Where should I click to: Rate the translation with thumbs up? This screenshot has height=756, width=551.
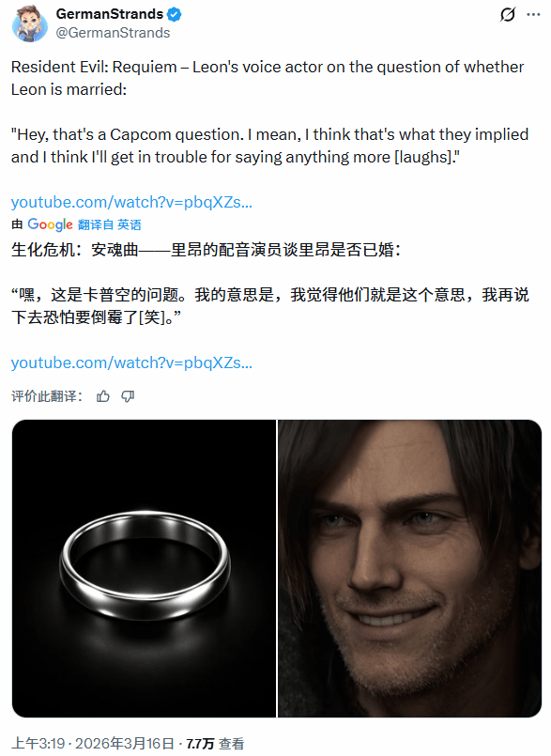click(x=103, y=396)
